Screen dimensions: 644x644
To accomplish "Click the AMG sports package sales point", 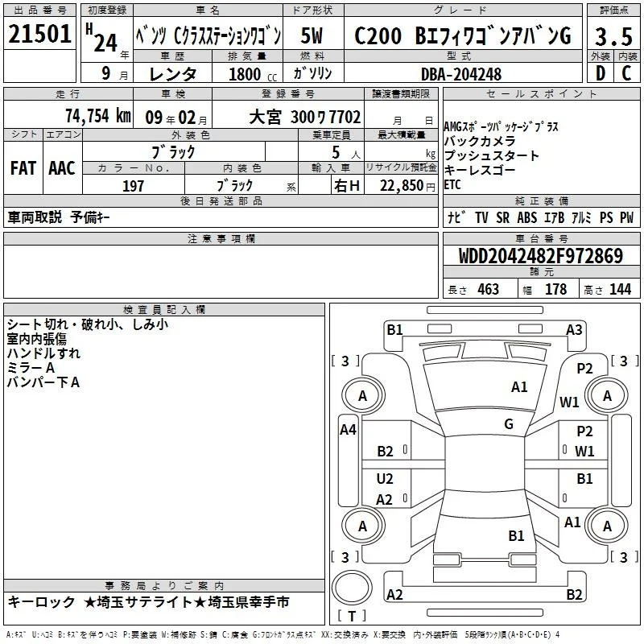I will tap(501, 126).
